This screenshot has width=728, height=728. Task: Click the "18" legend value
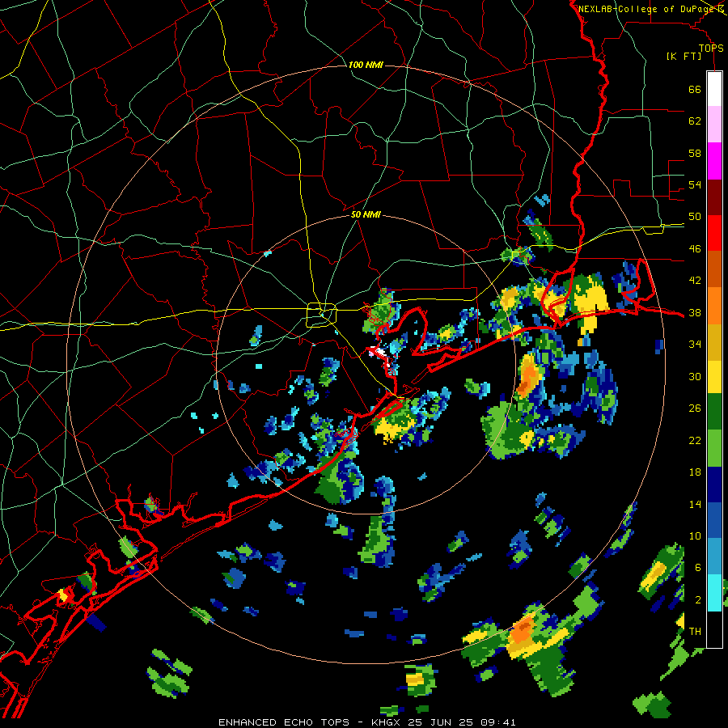(695, 472)
